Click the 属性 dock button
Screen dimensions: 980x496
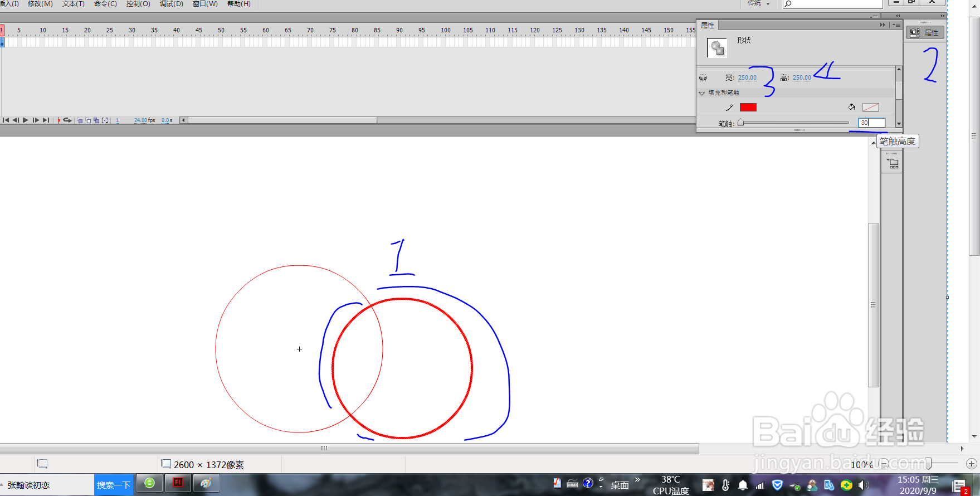tap(925, 33)
